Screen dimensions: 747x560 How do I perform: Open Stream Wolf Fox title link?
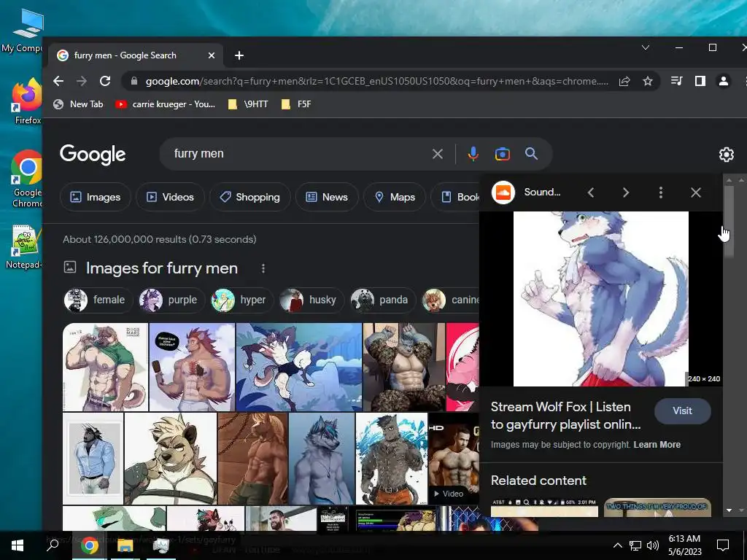pos(565,416)
